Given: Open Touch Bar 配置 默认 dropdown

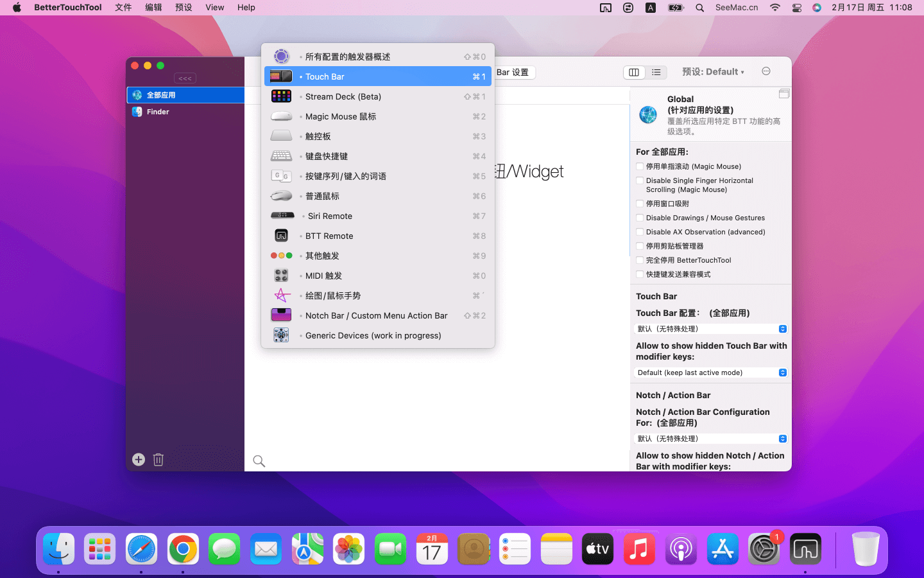Looking at the screenshot, I should [711, 329].
